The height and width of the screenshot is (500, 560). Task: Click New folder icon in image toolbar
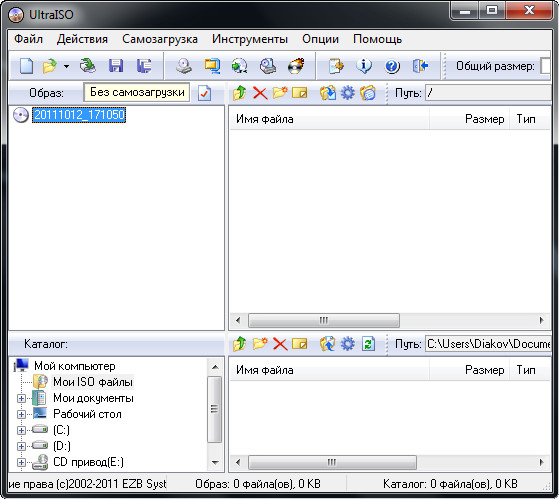click(280, 93)
